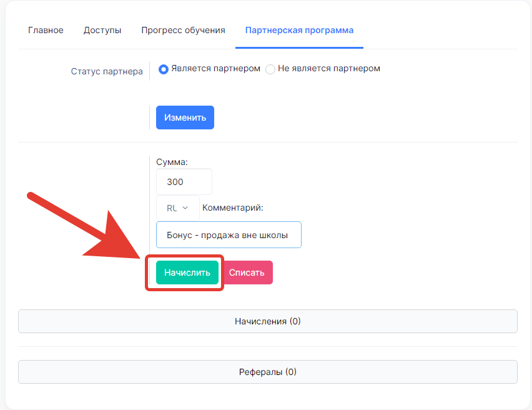Focus the Сумма input field

pyautogui.click(x=184, y=182)
